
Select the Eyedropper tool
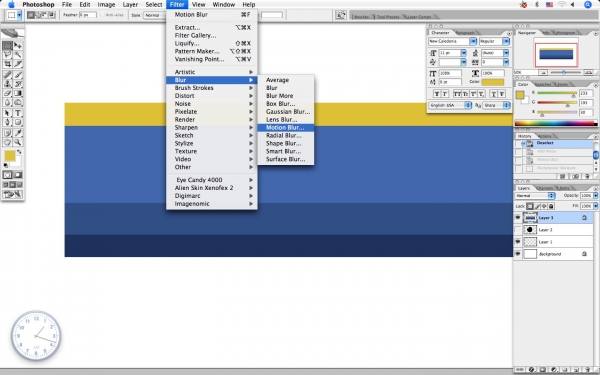click(18, 133)
